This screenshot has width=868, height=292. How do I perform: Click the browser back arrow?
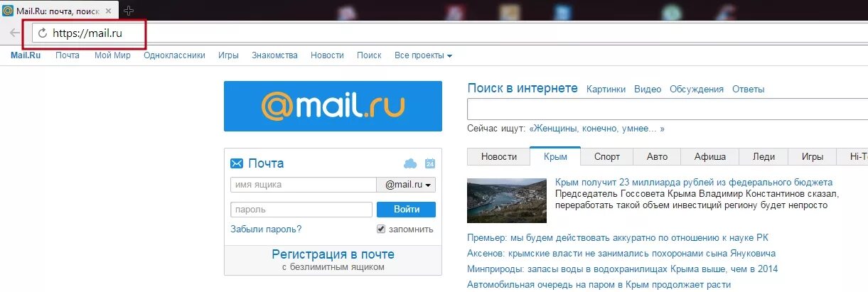point(15,33)
